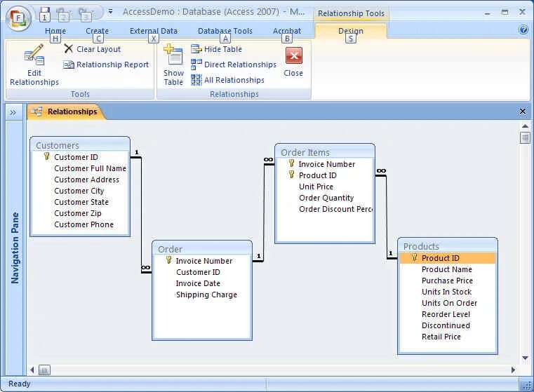This screenshot has width=534, height=392.
Task: Select Customer State field
Action: (80, 202)
